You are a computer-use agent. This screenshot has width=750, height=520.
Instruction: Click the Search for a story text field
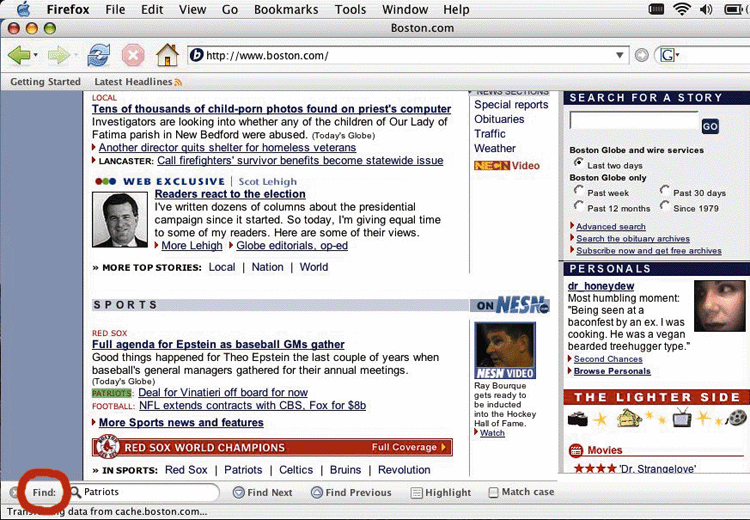(x=634, y=121)
